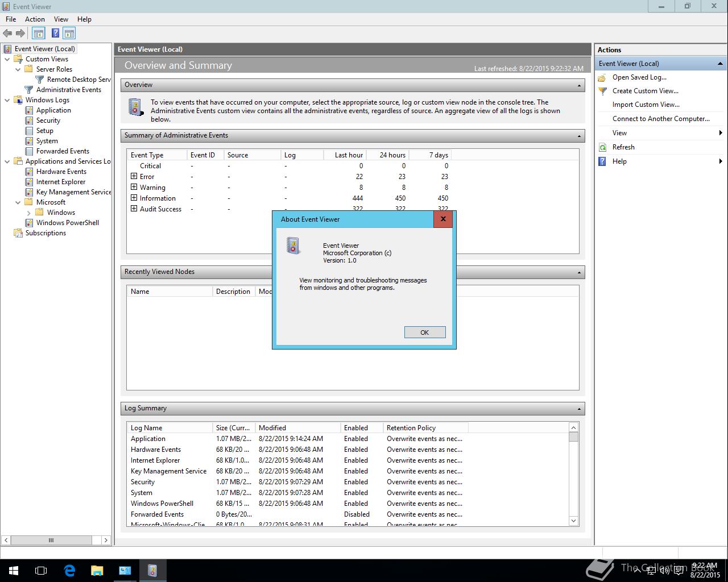The image size is (728, 582).
Task: Close the About Event Viewer dialog
Action: pyautogui.click(x=443, y=219)
